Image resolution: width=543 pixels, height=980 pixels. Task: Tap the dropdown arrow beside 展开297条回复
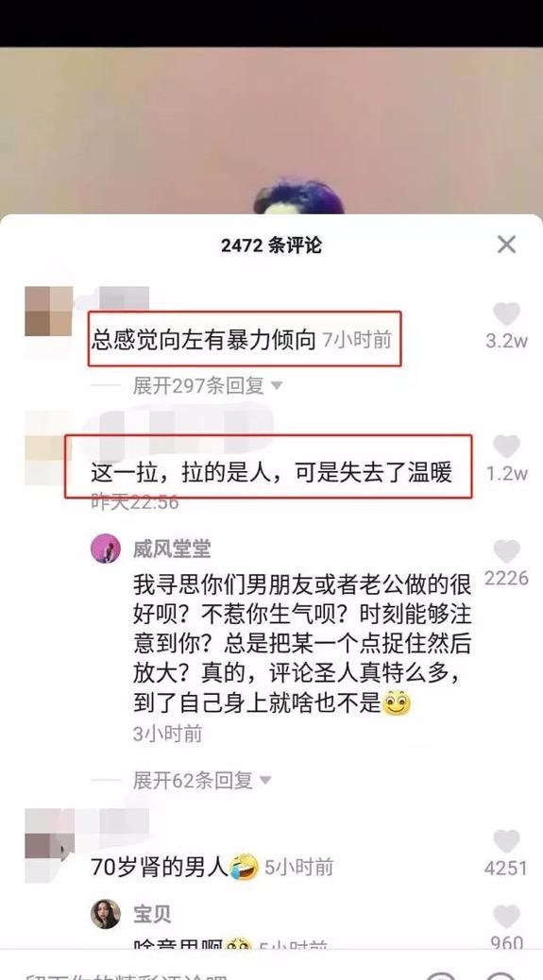pyautogui.click(x=276, y=386)
